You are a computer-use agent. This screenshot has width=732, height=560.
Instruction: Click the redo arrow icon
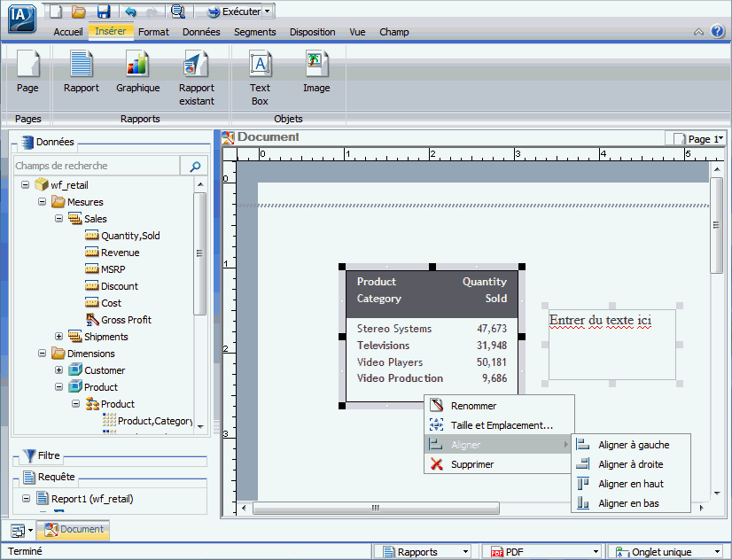pyautogui.click(x=152, y=12)
